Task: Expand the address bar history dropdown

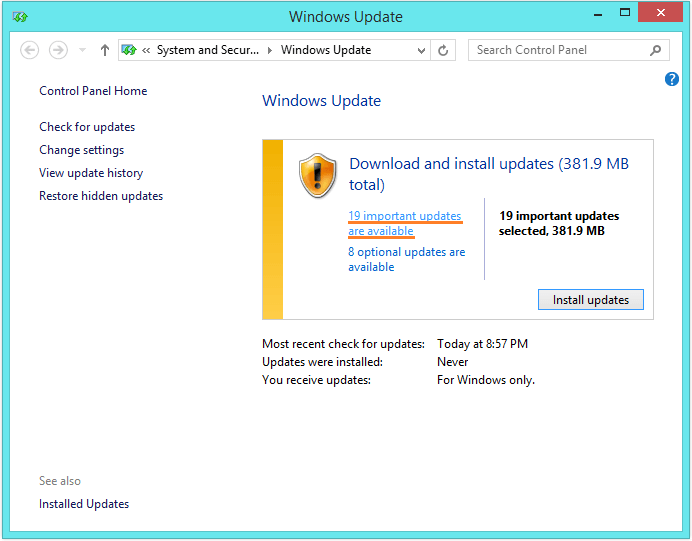Action: pos(421,50)
